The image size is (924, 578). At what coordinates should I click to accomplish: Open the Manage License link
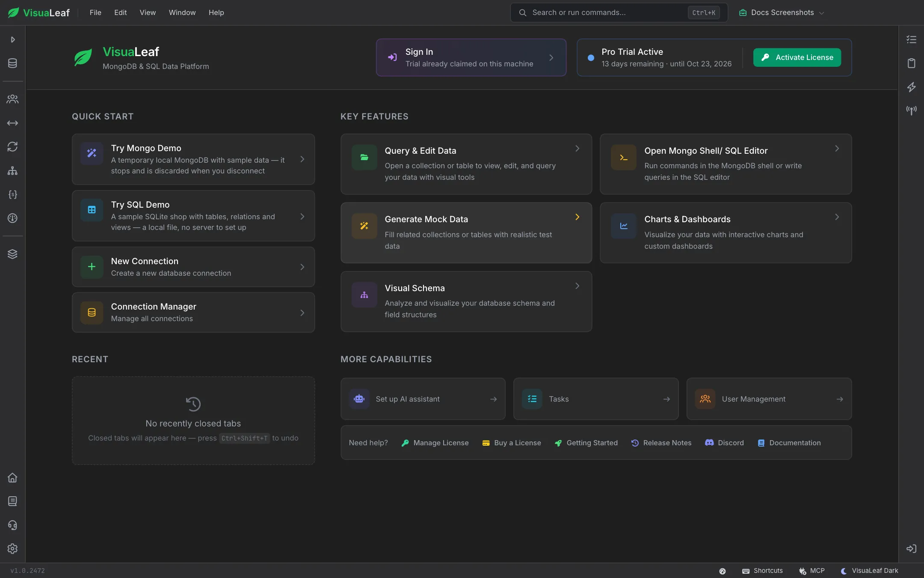pyautogui.click(x=435, y=443)
